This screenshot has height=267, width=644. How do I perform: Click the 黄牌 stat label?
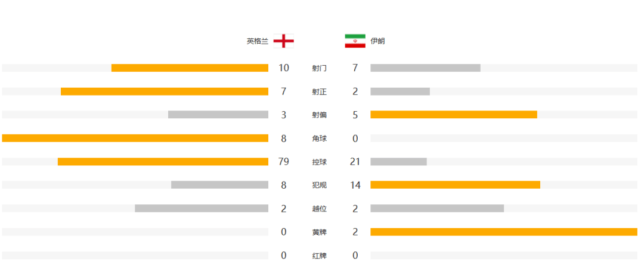coord(319,232)
